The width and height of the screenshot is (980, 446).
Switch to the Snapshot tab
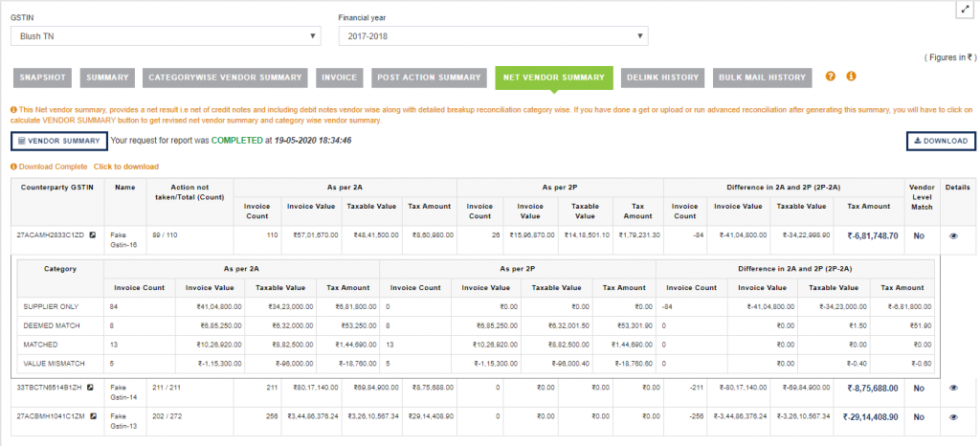42,78
